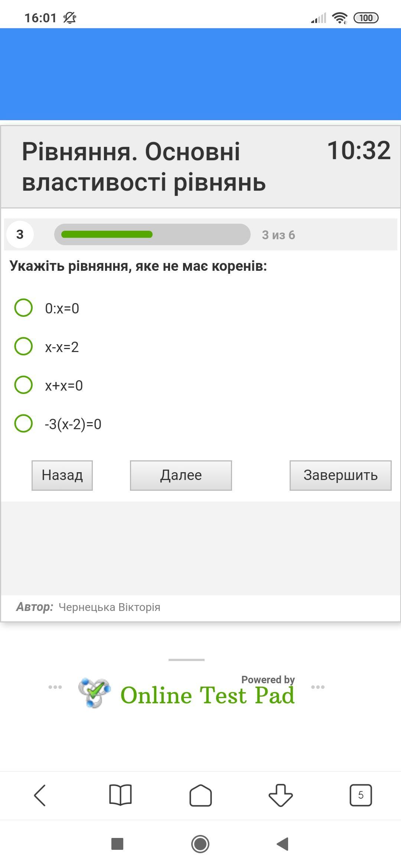Tap the 10:32 countdown timer

pos(359,151)
